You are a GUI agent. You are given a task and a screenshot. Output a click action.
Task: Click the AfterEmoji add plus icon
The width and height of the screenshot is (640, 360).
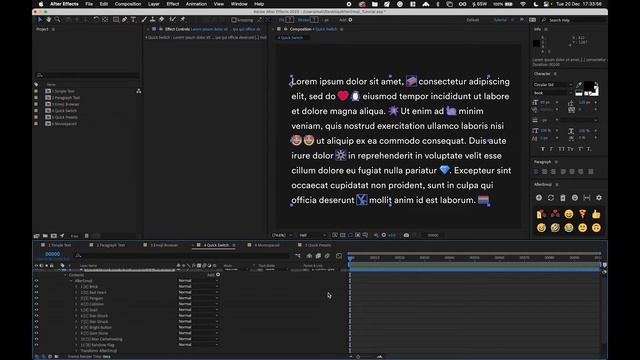(539, 198)
